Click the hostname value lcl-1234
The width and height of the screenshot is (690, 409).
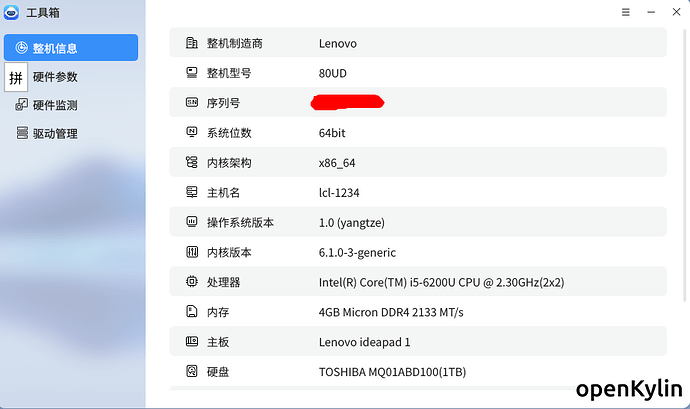tap(342, 192)
